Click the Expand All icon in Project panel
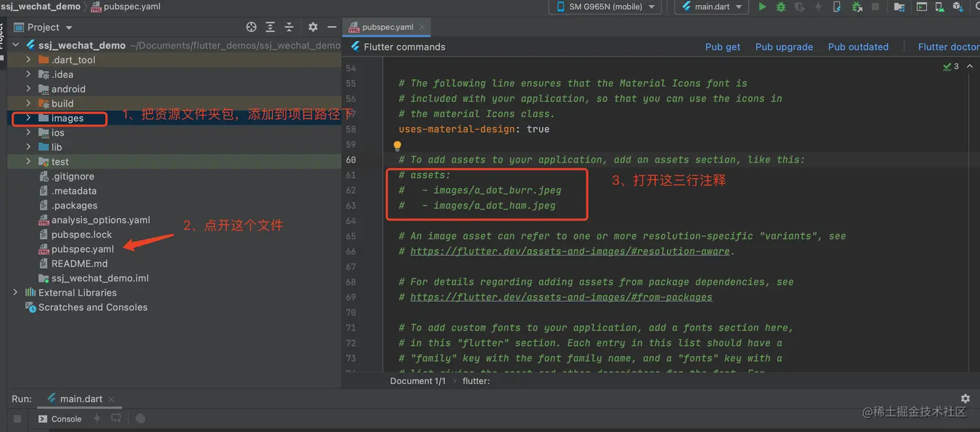The image size is (980, 432). pyautogui.click(x=270, y=27)
